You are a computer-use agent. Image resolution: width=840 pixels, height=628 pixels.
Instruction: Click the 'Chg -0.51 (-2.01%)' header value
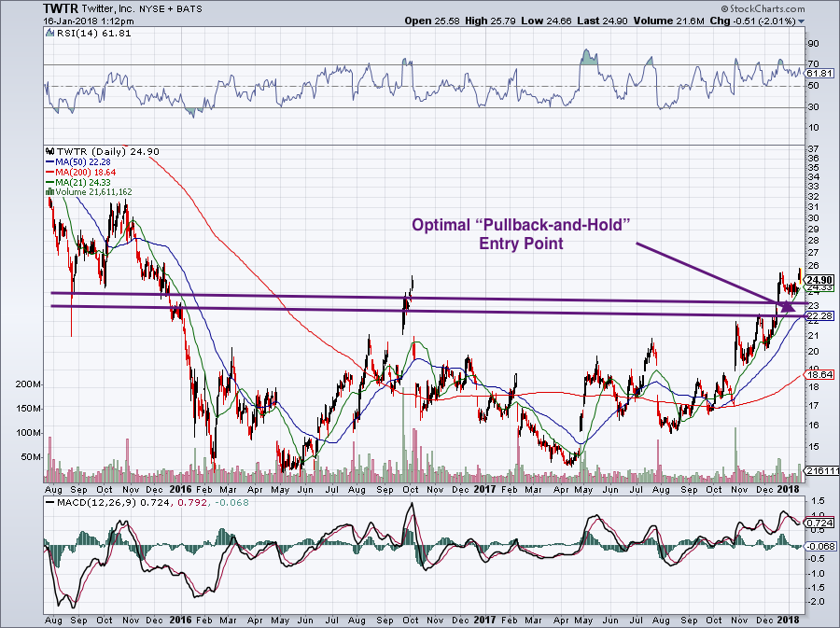[x=752, y=21]
